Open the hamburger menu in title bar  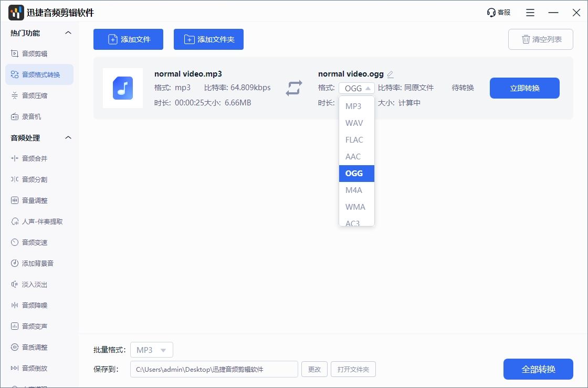[x=530, y=13]
